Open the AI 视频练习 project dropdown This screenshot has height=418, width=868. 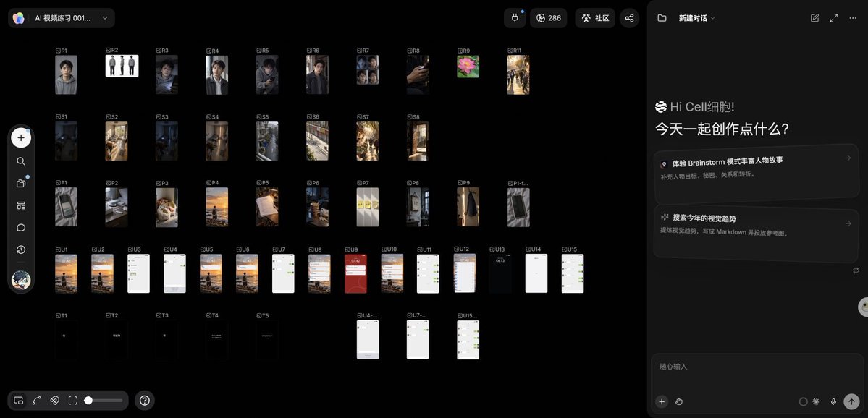pos(62,18)
